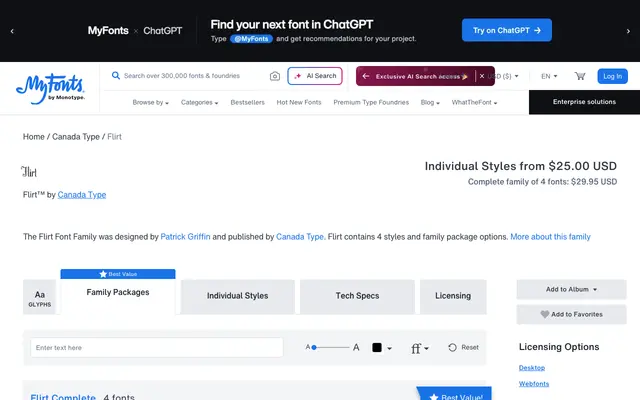This screenshot has height=400, width=640.
Task: Click the AI Search button
Action: [x=315, y=76]
